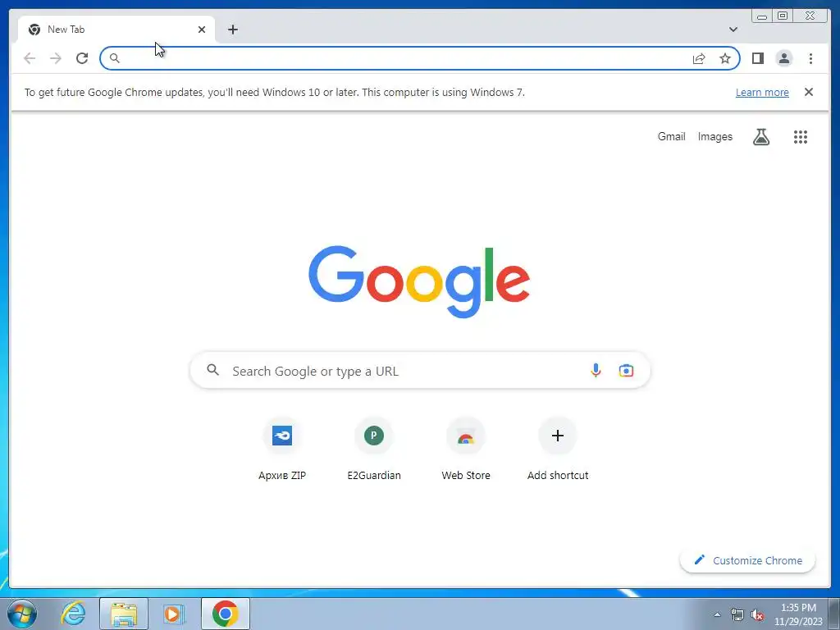Restore down the Chrome window
Image resolution: width=840 pixels, height=630 pixels.
[782, 16]
